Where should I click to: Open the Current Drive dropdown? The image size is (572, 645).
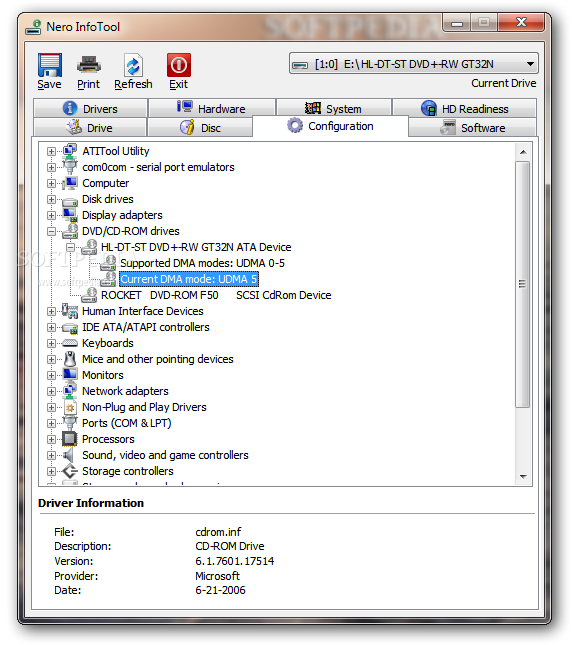pyautogui.click(x=414, y=64)
